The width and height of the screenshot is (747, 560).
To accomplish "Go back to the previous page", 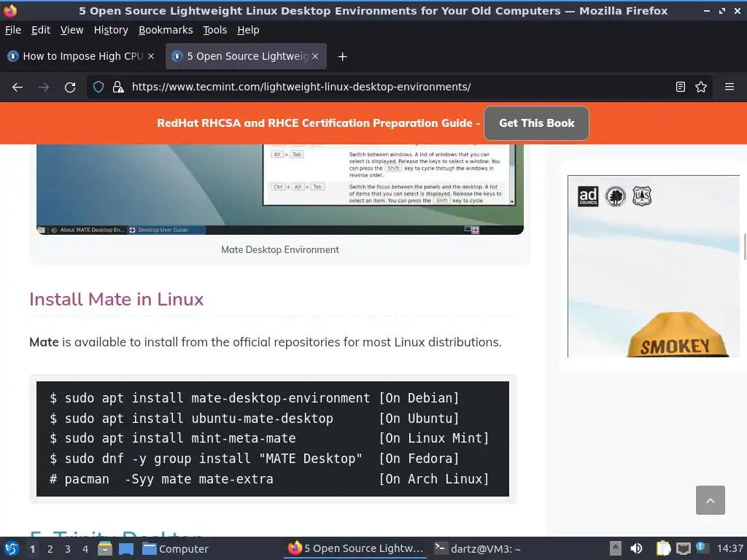I will click(18, 87).
